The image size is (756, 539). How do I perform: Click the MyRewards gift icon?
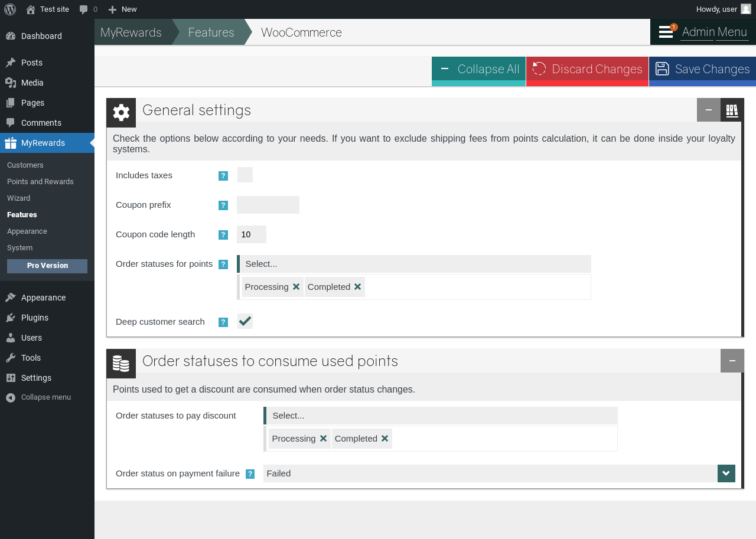point(11,143)
